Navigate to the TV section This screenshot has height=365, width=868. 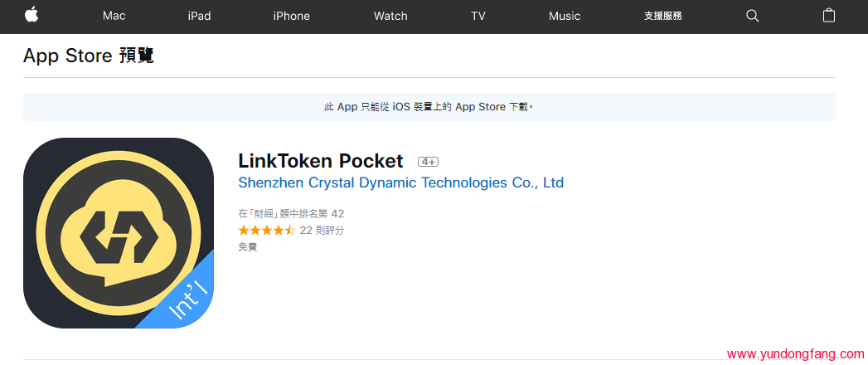click(x=478, y=16)
